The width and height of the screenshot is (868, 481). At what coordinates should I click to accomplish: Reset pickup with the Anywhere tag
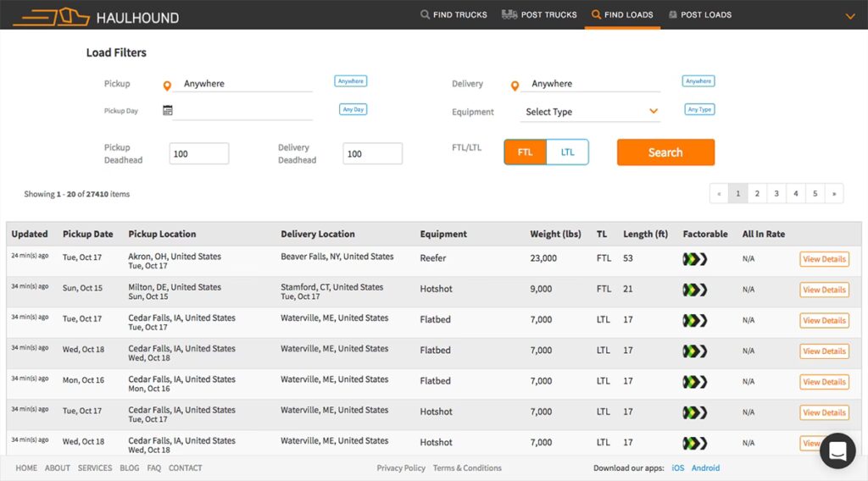(x=350, y=81)
